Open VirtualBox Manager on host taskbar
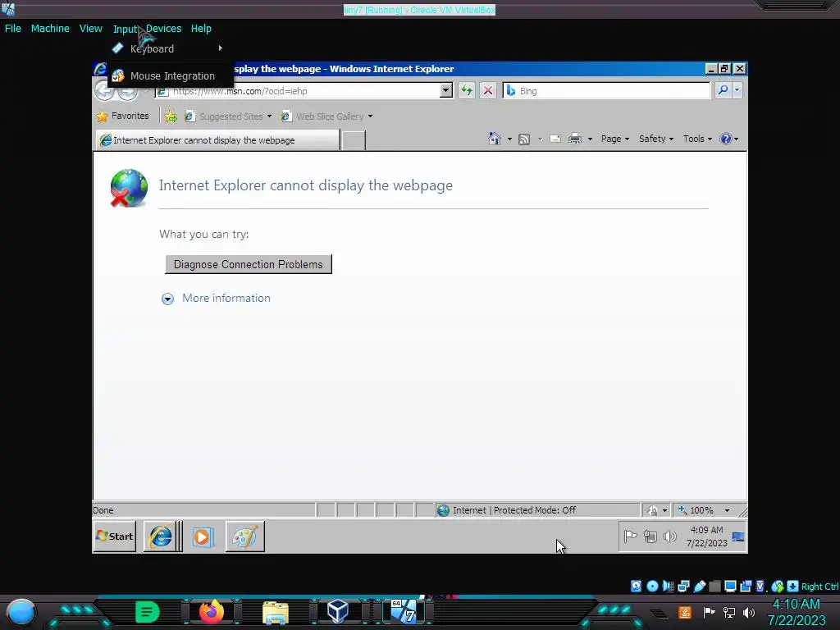The height and width of the screenshot is (630, 840). coord(338,612)
